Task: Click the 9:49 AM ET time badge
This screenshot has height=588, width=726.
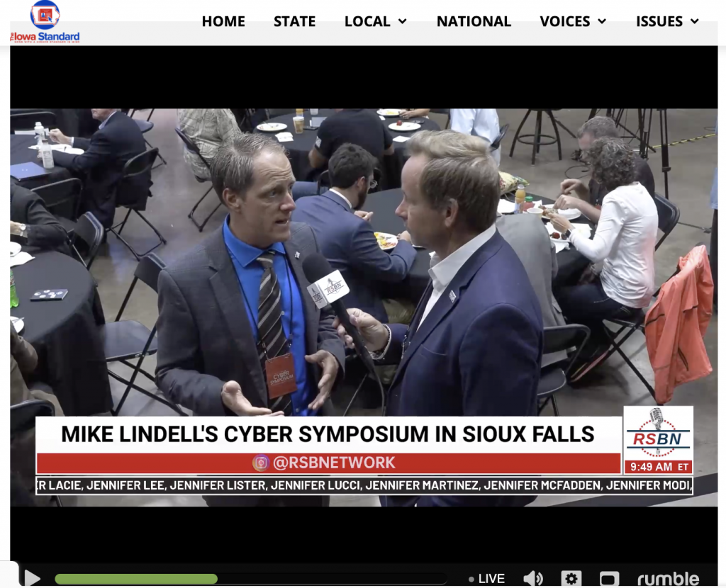Action: (x=659, y=467)
